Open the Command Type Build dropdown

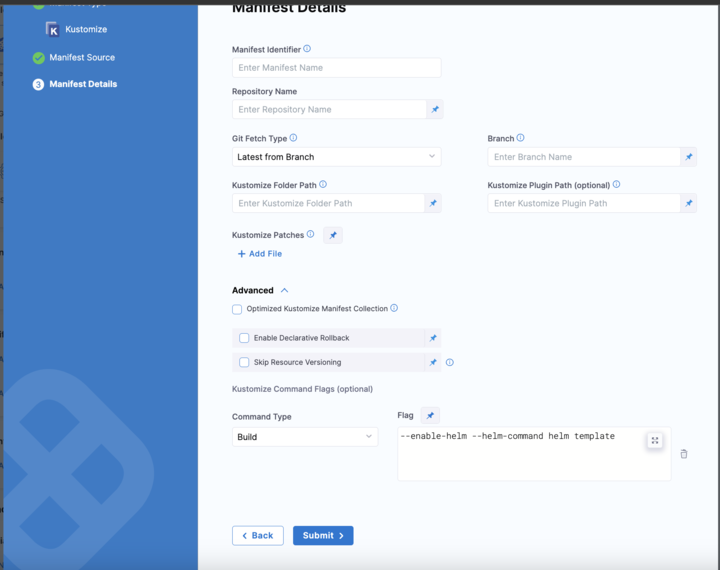click(304, 437)
